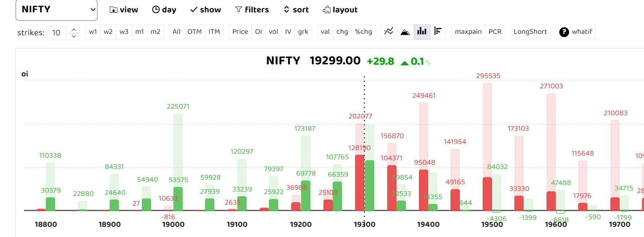This screenshot has height=237, width=644.
Task: Open the show menu
Action: [205, 10]
